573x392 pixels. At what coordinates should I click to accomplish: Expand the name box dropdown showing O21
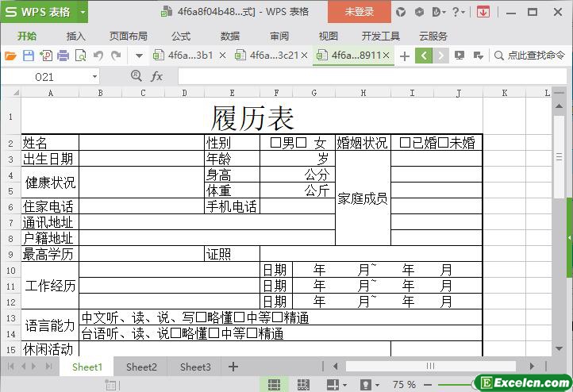coord(94,77)
